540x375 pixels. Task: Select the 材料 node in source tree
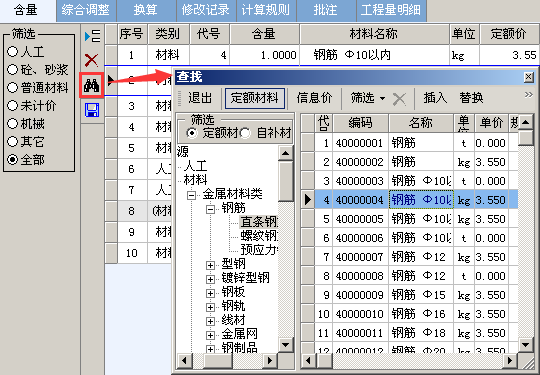196,180
